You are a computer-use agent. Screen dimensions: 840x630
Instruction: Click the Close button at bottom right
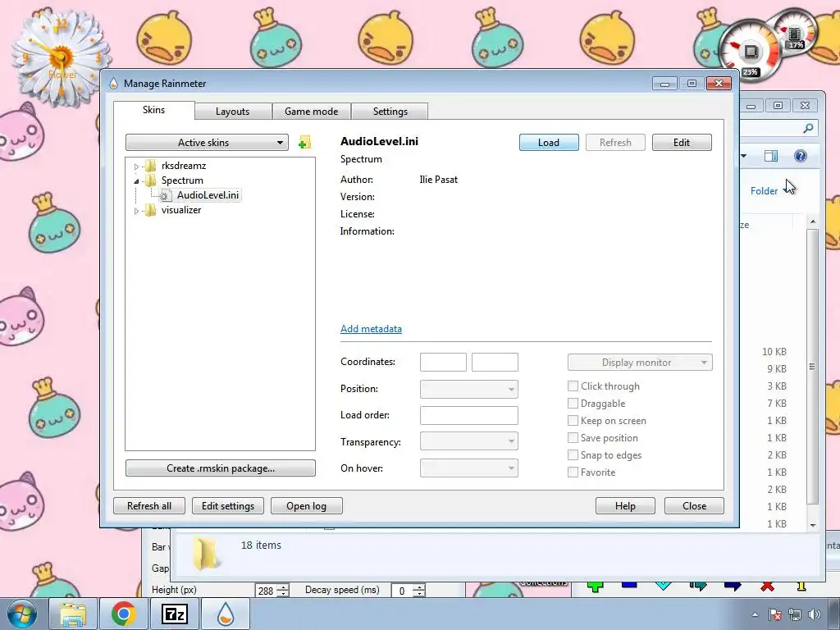click(694, 505)
